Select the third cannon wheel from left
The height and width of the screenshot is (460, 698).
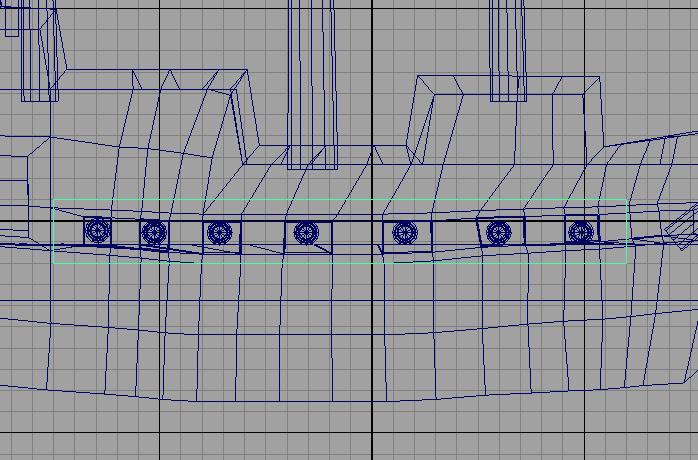(220, 232)
